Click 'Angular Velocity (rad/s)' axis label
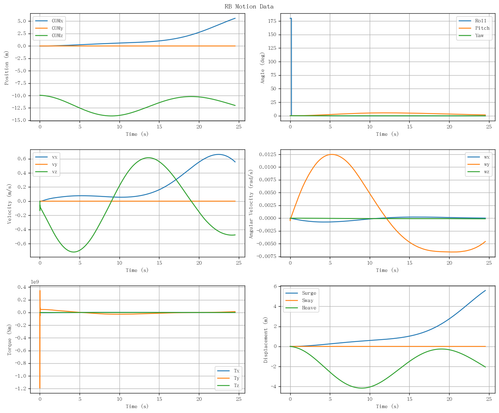This screenshot has width=499, height=413. click(251, 204)
